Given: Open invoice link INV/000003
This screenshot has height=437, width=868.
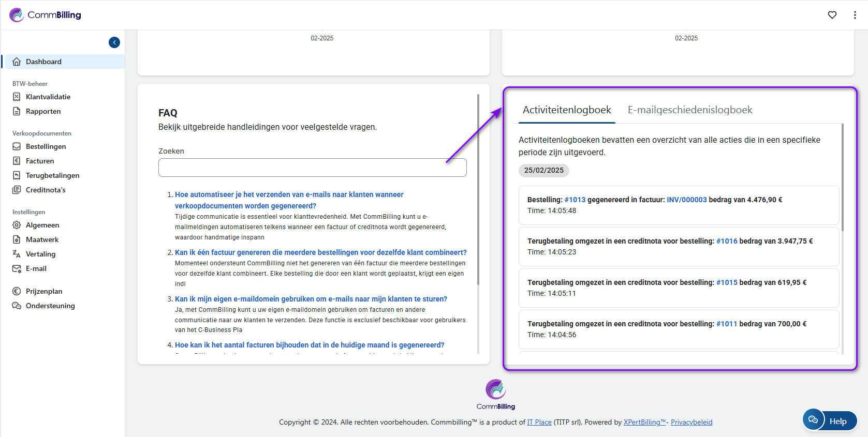Looking at the screenshot, I should click(686, 200).
